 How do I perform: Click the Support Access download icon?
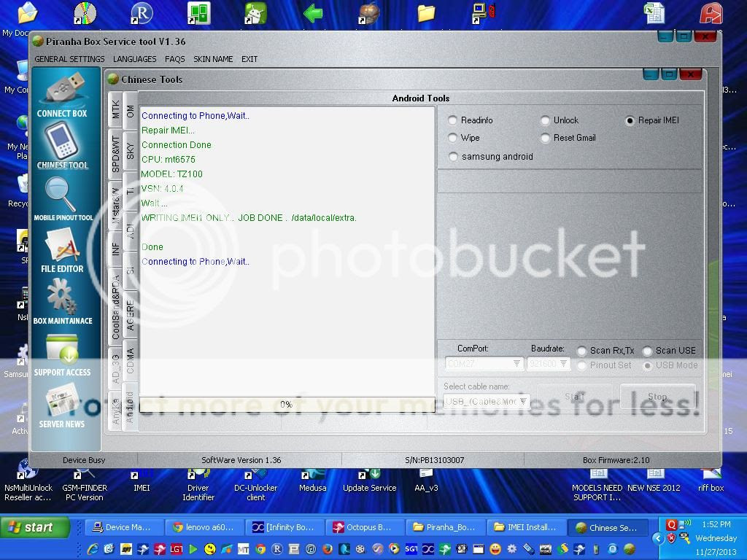[63, 355]
